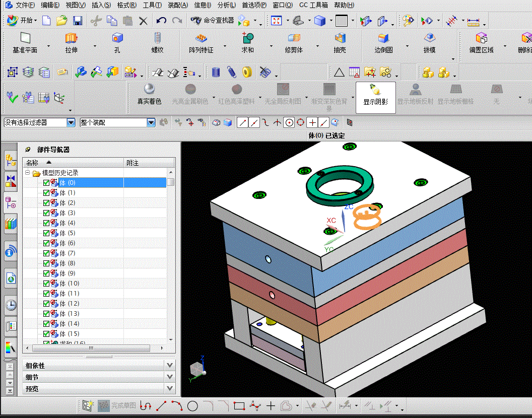
Task: Create a new file with New icon
Action: (x=46, y=21)
